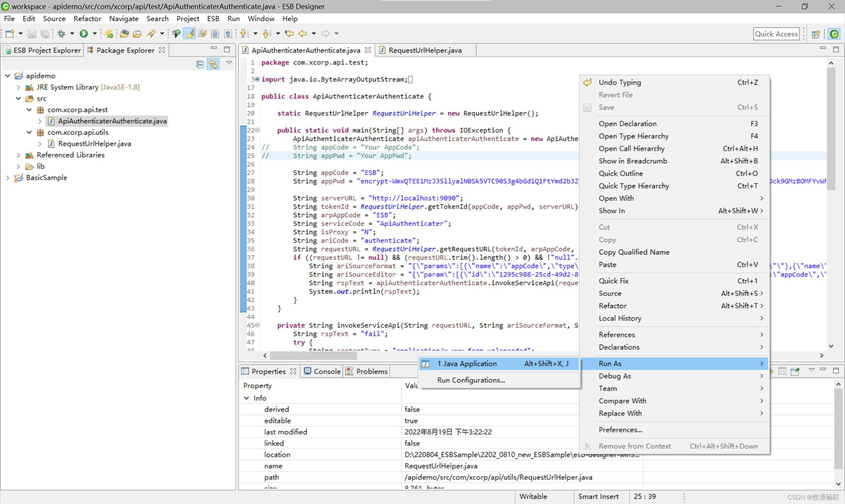Toggle Link with Editor in Package Explorer
The height and width of the screenshot is (504, 845).
pos(213,64)
